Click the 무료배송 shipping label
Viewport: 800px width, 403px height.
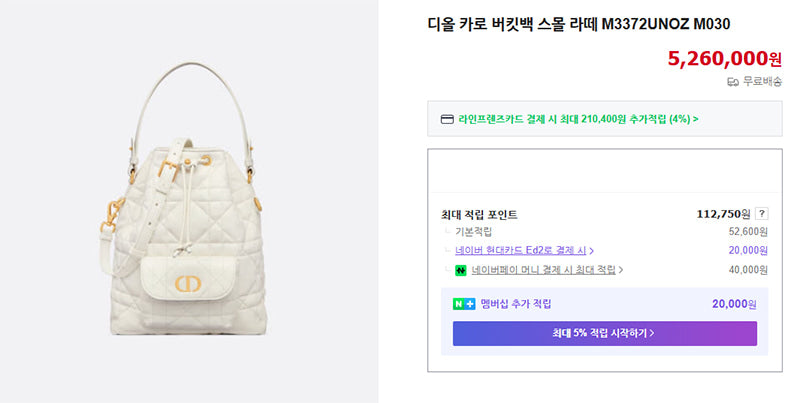[762, 82]
